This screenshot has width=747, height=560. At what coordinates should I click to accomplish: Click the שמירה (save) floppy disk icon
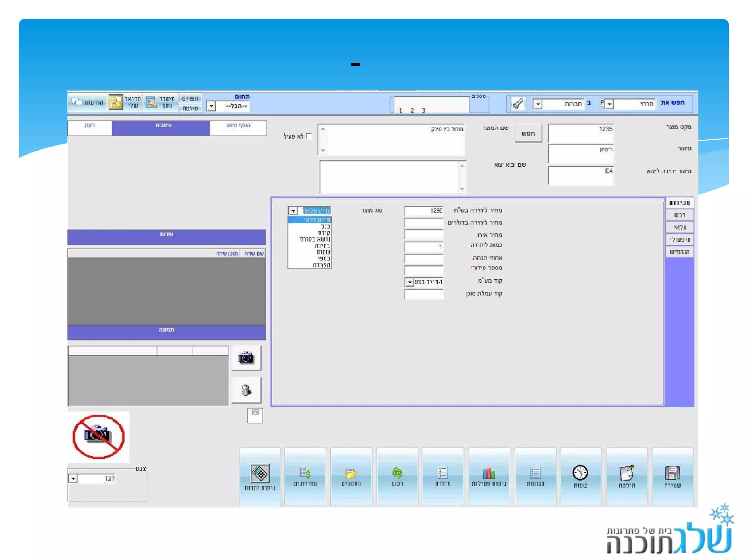tap(672, 473)
